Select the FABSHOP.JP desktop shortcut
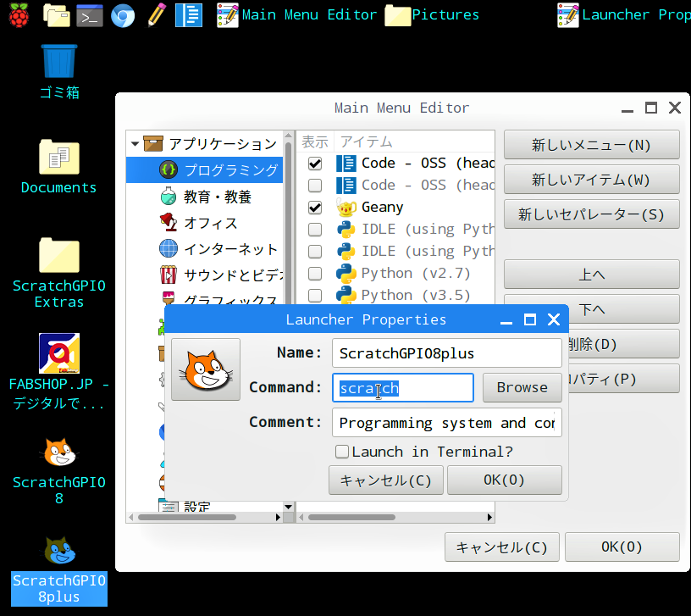Viewport: 691px width, 616px height. 59,353
